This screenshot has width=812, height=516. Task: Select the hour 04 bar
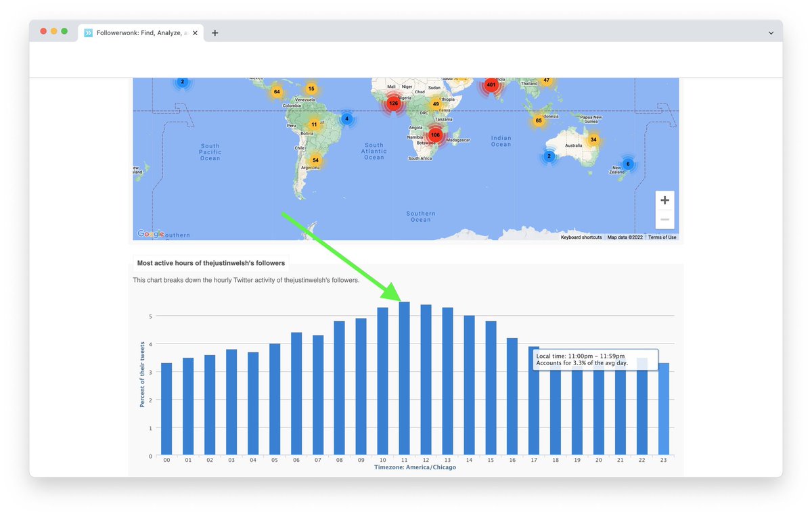pyautogui.click(x=253, y=403)
